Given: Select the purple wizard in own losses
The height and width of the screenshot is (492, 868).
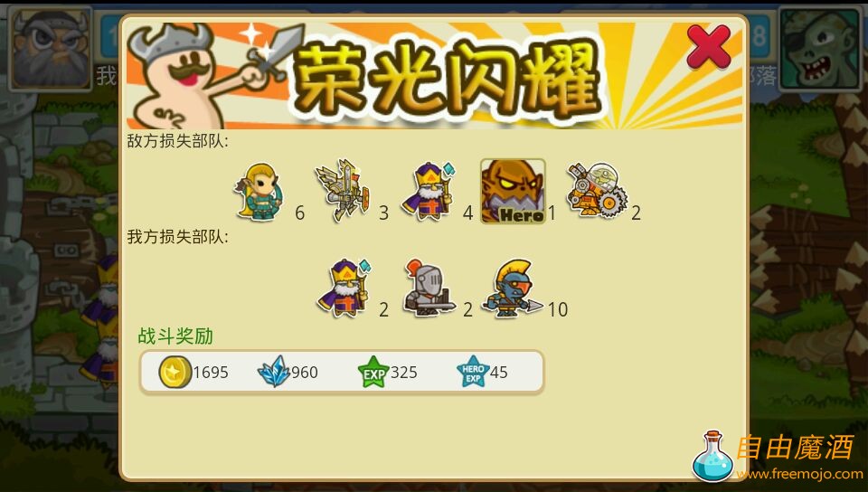Looking at the screenshot, I should [344, 288].
